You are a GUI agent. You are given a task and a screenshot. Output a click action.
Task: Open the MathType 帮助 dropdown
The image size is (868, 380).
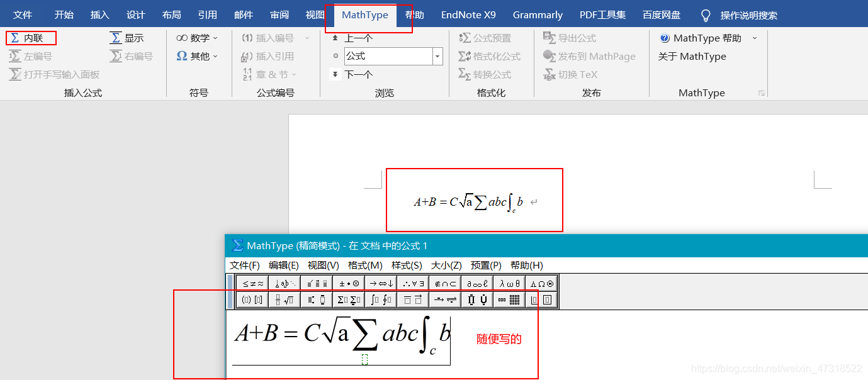pos(708,38)
